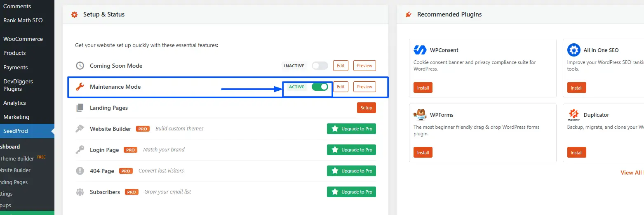Install the All in One SEO plugin
This screenshot has height=215, width=644.
click(x=576, y=87)
